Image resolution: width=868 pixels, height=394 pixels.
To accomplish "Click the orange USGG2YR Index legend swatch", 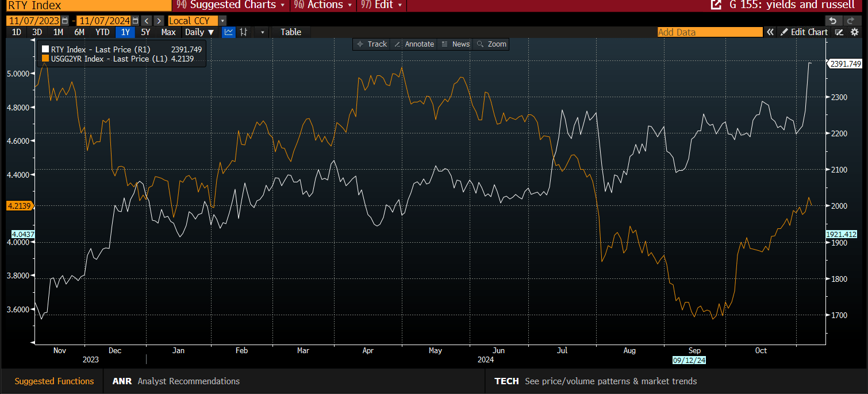I will click(45, 59).
